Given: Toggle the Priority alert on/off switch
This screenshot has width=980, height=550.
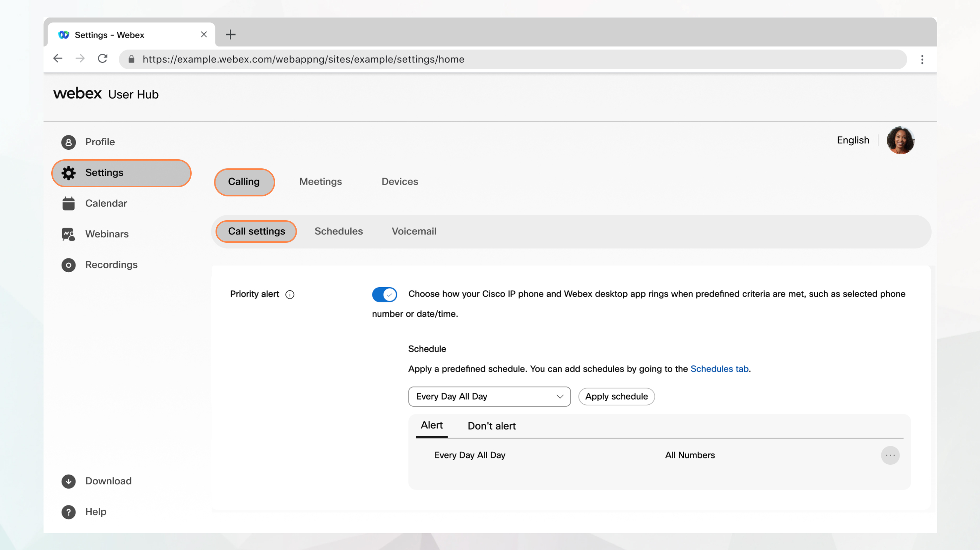Looking at the screenshot, I should click(x=384, y=295).
